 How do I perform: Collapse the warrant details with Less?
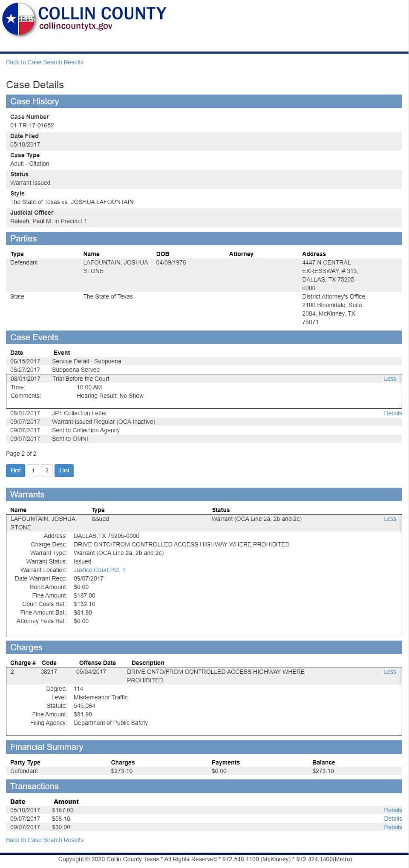[390, 519]
